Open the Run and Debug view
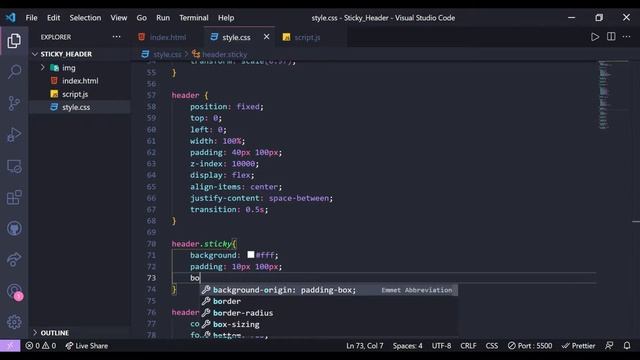Viewport: 640px width, 360px height. (x=14, y=135)
